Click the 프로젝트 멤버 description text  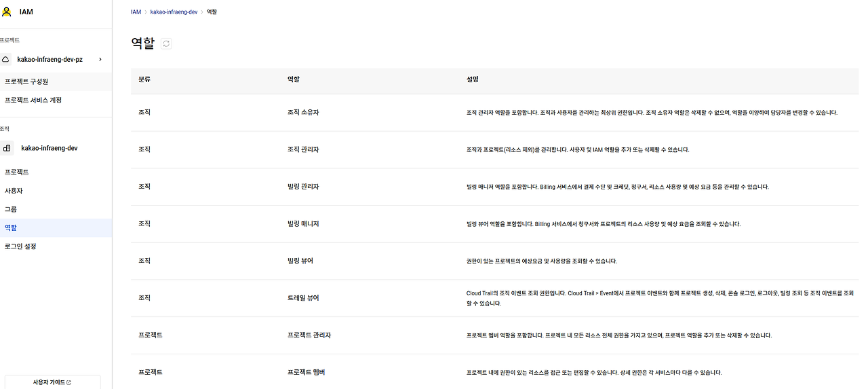coord(594,373)
